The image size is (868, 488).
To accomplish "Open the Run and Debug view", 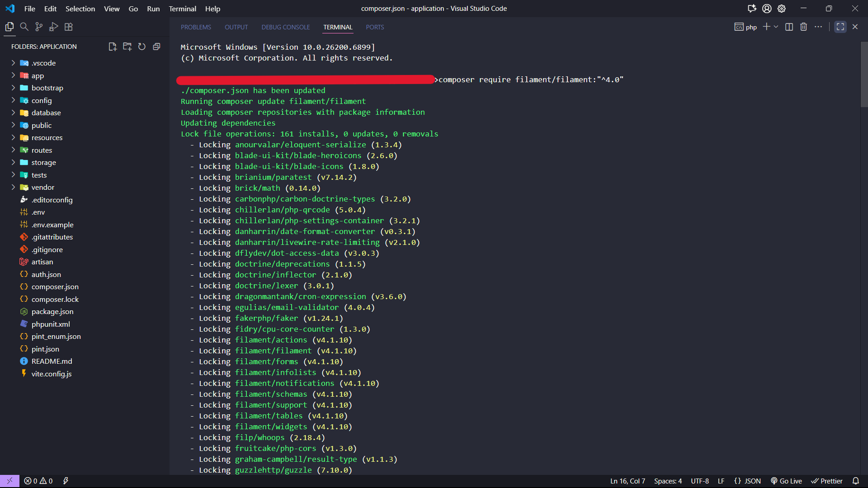I will click(54, 27).
